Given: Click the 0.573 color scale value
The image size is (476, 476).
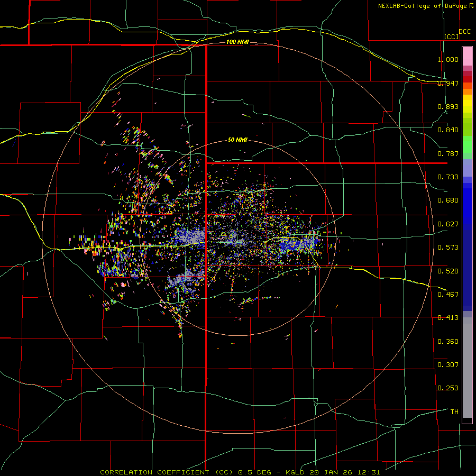Looking at the screenshot, I should pyautogui.click(x=448, y=248).
